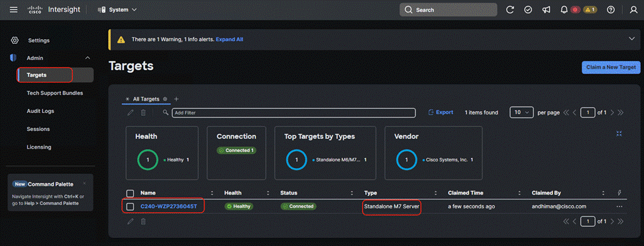
Task: Open the notifications bell icon
Action: [564, 10]
